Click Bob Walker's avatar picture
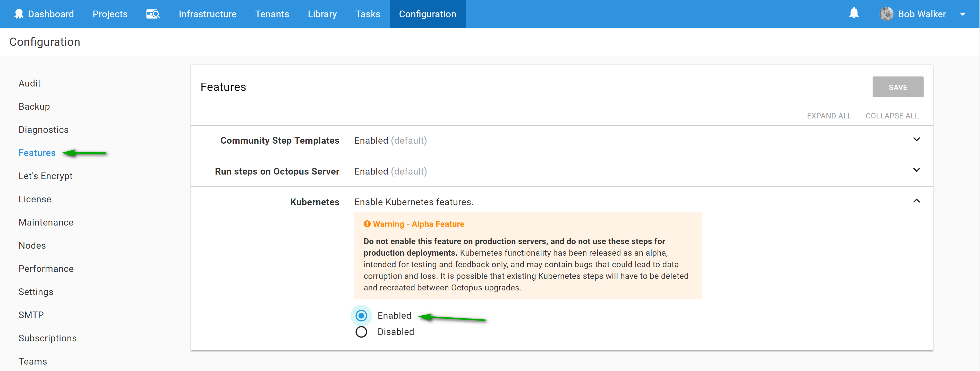 tap(886, 14)
